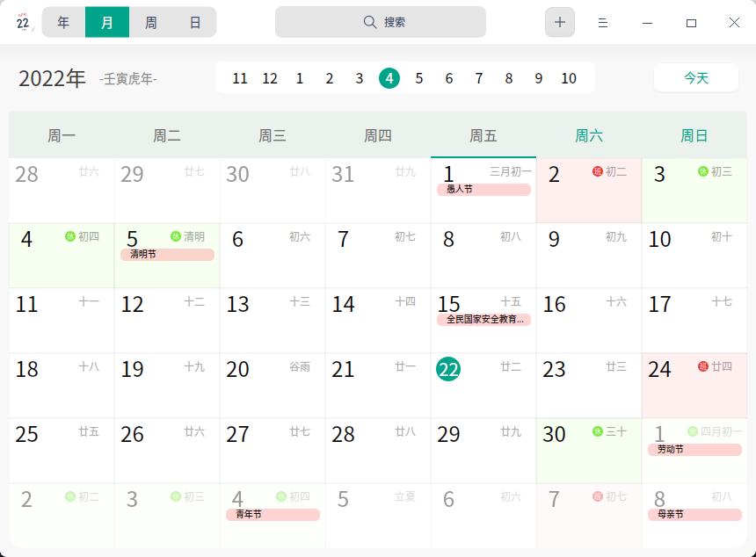The height and width of the screenshot is (557, 756).
Task: Select month 1 in month strip
Action: [300, 78]
